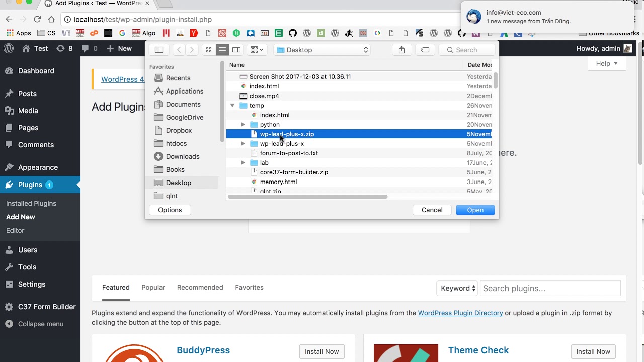
Task: Click the file dialog Search field
Action: (x=468, y=50)
